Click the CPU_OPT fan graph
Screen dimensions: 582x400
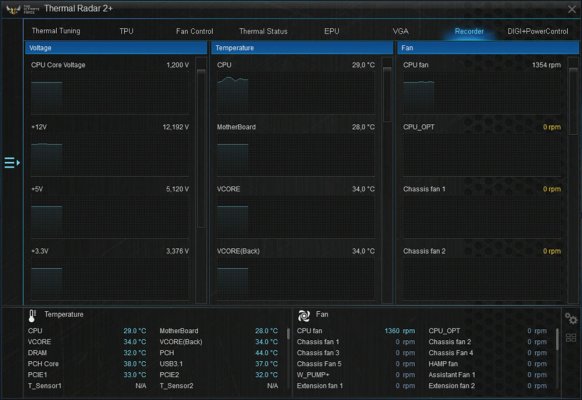click(x=482, y=155)
